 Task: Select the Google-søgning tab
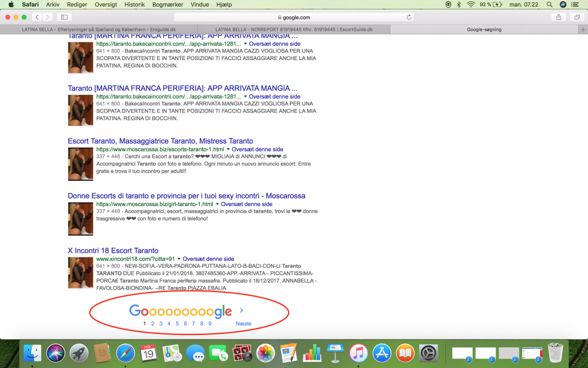(484, 29)
